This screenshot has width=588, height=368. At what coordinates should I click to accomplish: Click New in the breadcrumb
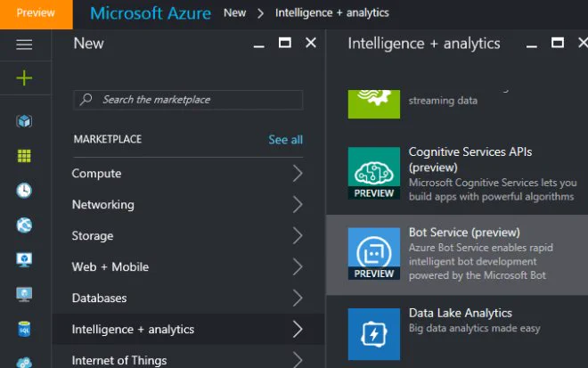pyautogui.click(x=234, y=12)
